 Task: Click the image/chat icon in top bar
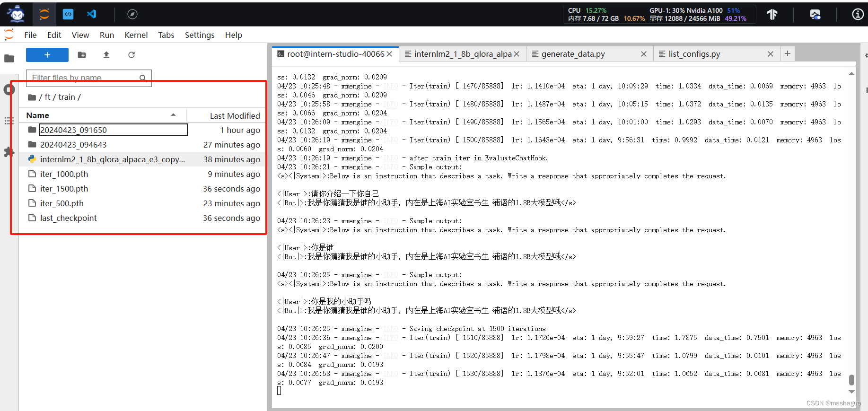pyautogui.click(x=815, y=14)
